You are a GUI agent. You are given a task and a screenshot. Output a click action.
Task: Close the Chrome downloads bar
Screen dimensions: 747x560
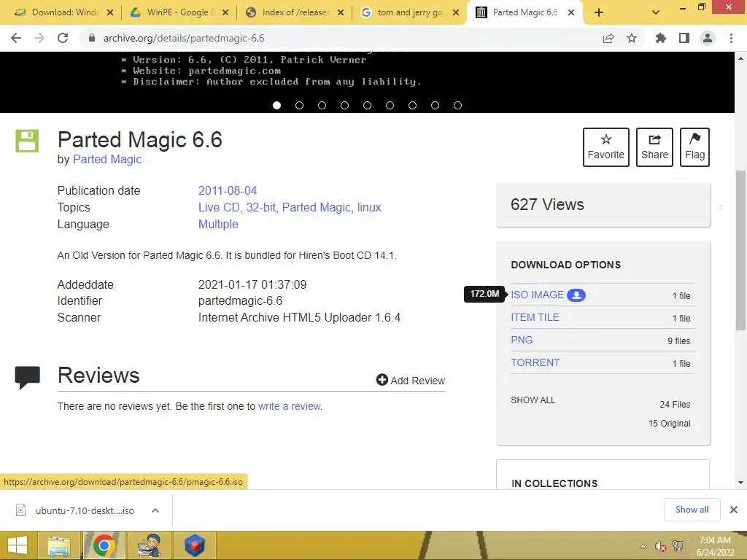pyautogui.click(x=734, y=510)
